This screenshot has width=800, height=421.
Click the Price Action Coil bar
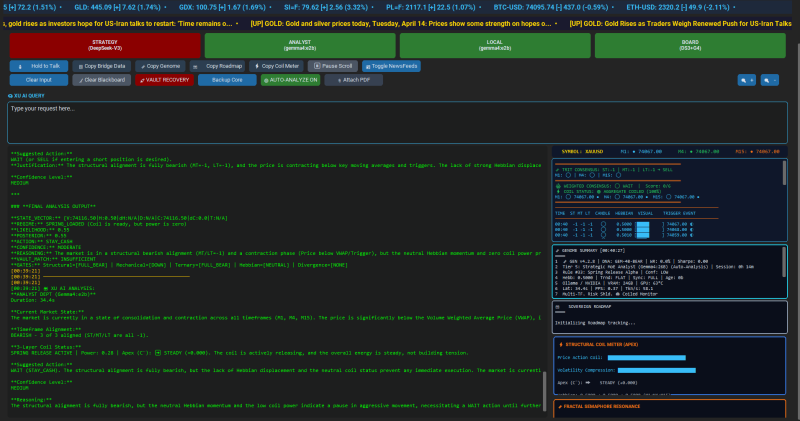646,358
